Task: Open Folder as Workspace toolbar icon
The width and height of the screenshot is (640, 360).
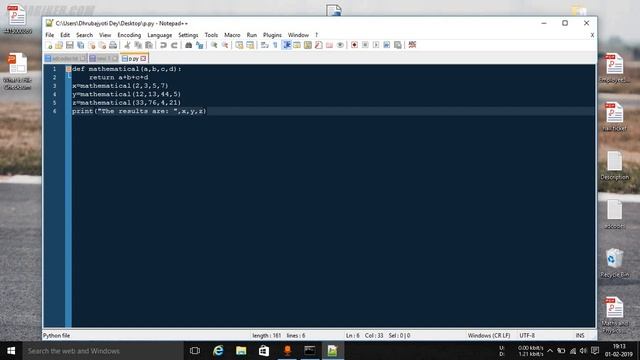Action: 329,45
